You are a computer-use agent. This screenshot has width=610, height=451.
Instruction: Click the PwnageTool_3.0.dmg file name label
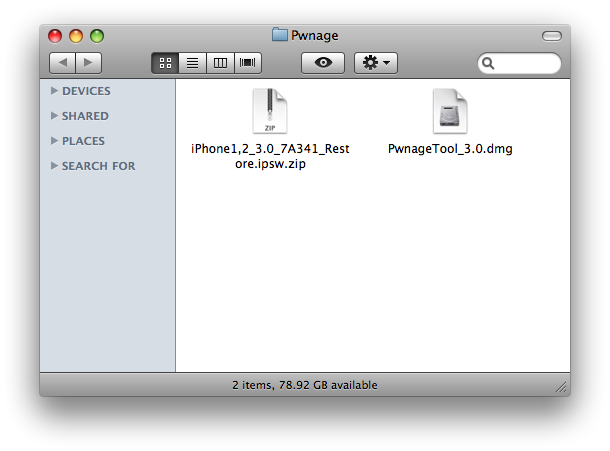click(449, 149)
